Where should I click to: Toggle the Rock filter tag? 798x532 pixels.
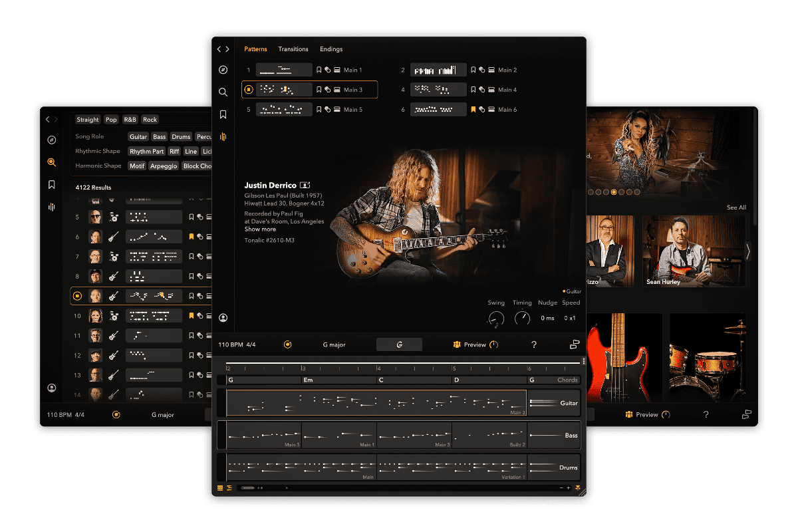pyautogui.click(x=150, y=120)
